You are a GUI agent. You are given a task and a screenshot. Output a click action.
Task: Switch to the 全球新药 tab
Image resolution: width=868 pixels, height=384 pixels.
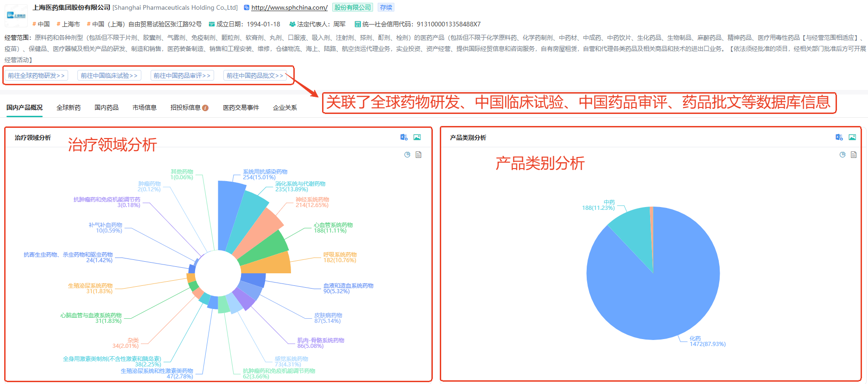(x=69, y=107)
